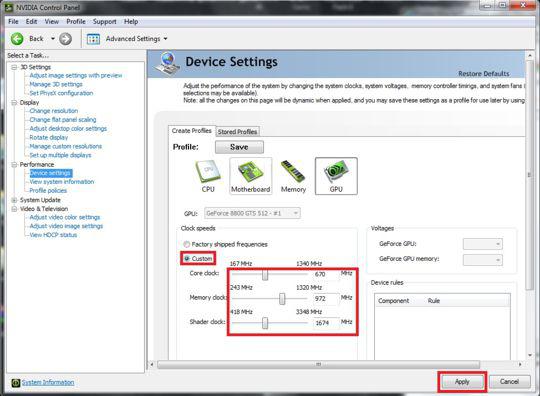This screenshot has height=396, width=540.
Task: Open Adjust video color settings task
Action: point(65,218)
